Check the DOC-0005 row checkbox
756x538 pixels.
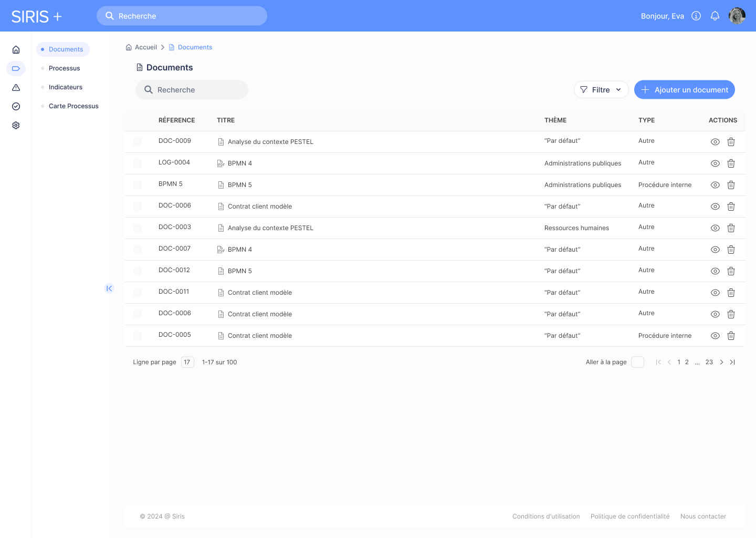click(x=138, y=336)
